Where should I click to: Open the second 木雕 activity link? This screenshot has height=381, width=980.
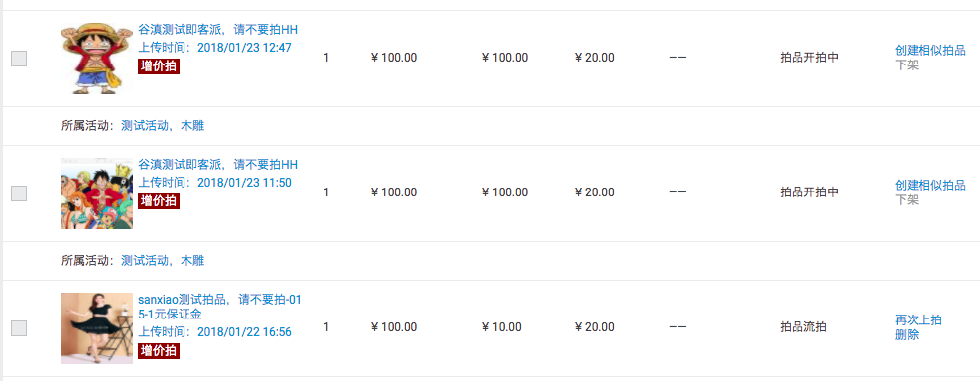[x=192, y=261]
